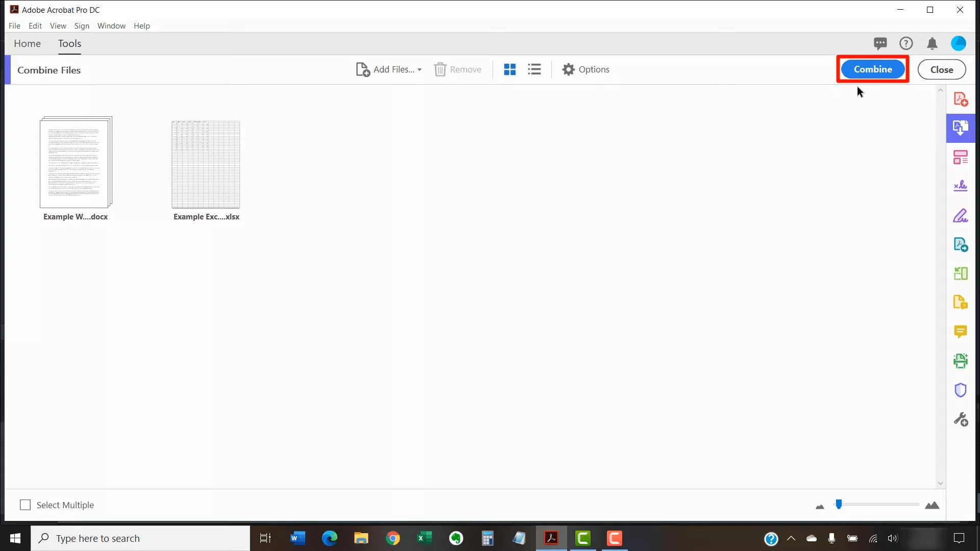Select the grid view icon
Viewport: 980px width, 551px height.
(509, 69)
